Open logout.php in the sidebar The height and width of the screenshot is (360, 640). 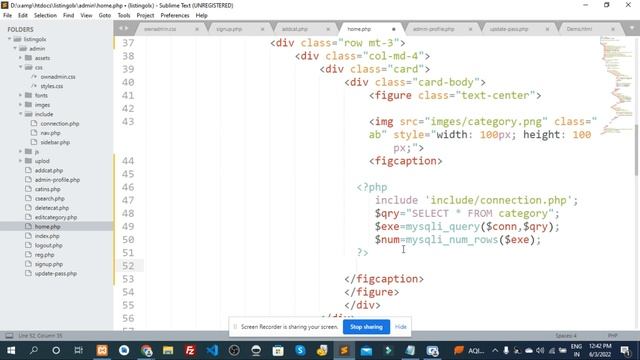(x=49, y=246)
